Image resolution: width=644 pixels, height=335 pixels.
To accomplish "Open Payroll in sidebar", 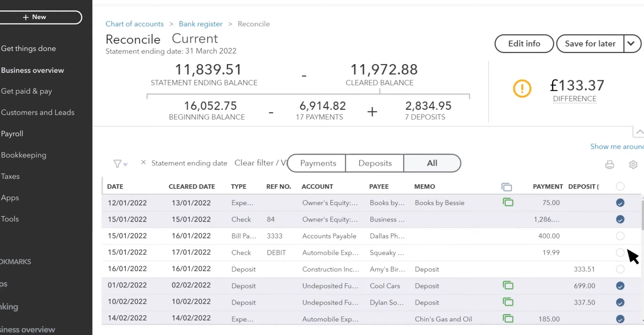I will point(12,134).
